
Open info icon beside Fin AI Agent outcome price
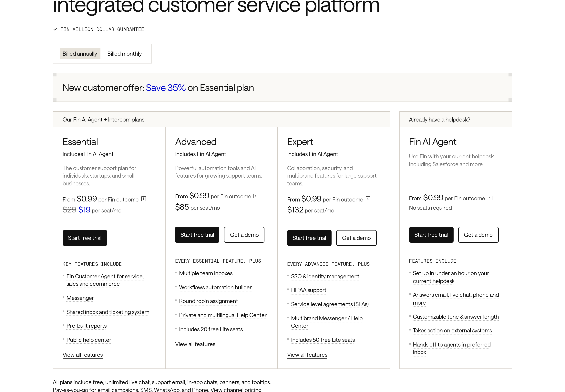490,198
